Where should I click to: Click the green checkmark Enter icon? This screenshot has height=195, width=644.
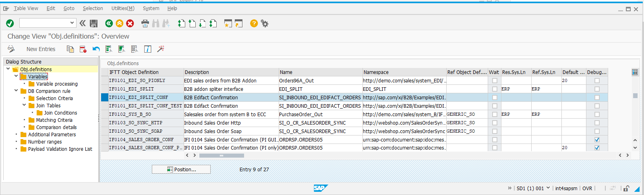[x=10, y=23]
